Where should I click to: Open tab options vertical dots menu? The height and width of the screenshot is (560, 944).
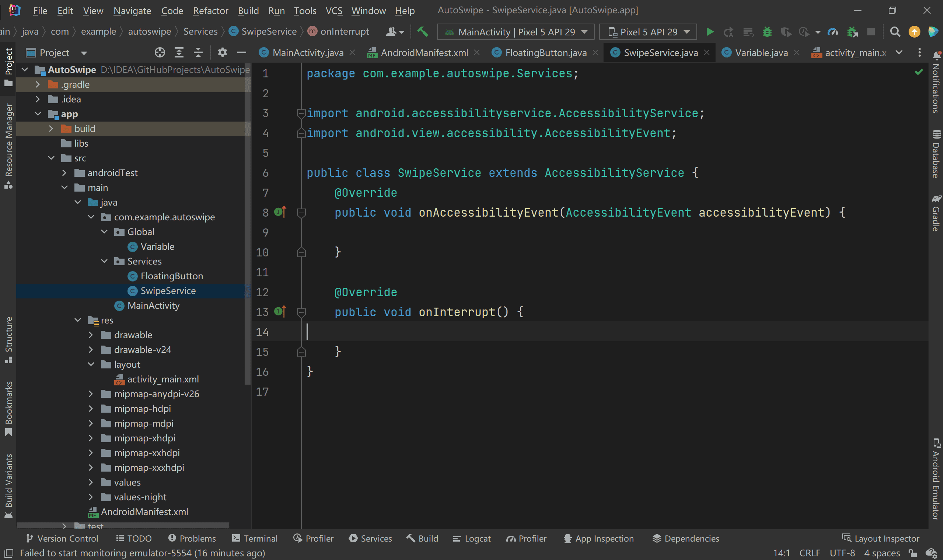[920, 52]
